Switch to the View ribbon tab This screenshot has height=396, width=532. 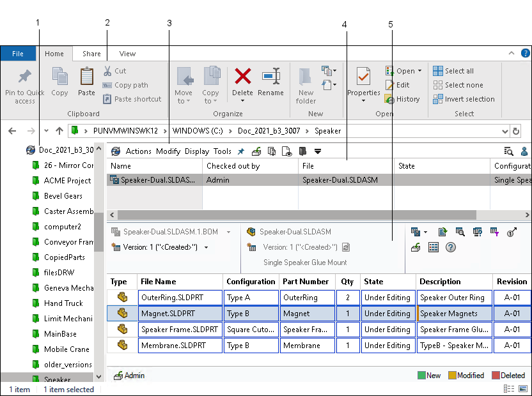(x=127, y=54)
